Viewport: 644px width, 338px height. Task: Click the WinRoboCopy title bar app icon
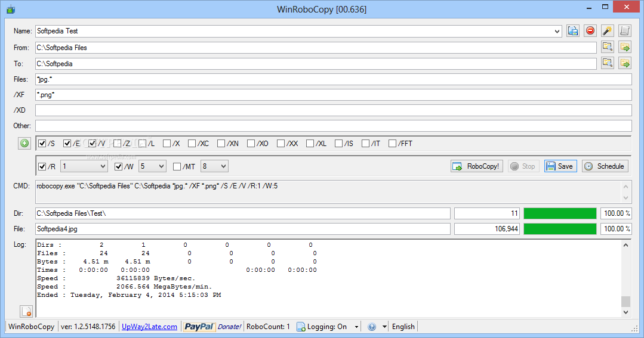pos(11,9)
